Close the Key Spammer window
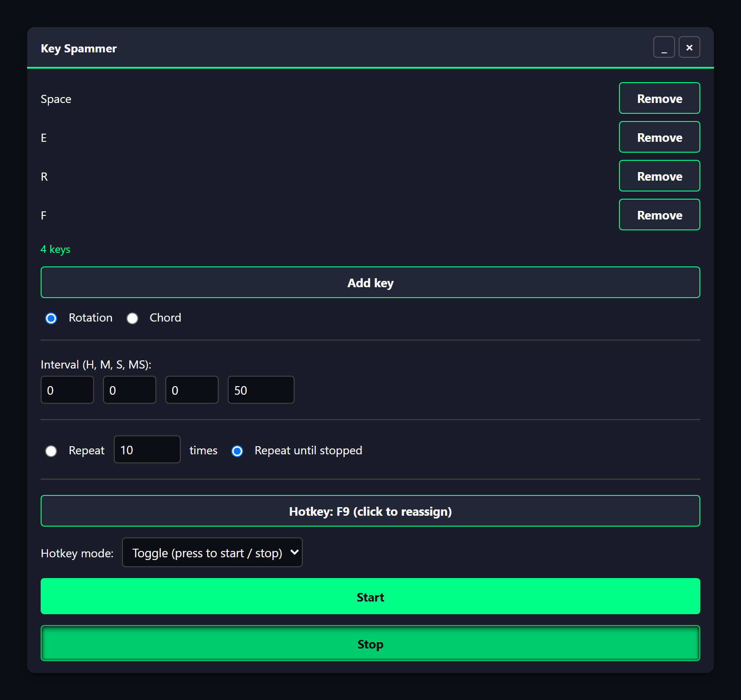 (x=689, y=47)
